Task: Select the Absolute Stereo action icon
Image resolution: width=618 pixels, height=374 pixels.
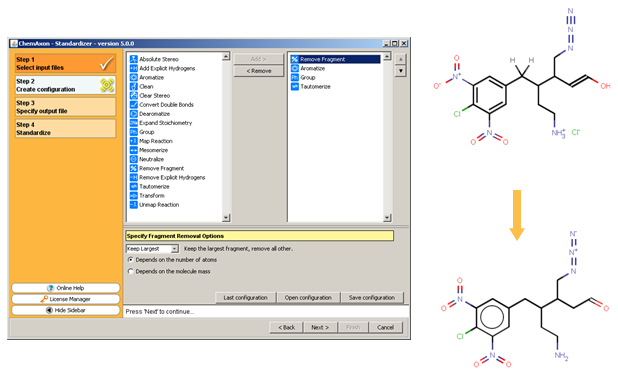Action: pyautogui.click(x=134, y=59)
